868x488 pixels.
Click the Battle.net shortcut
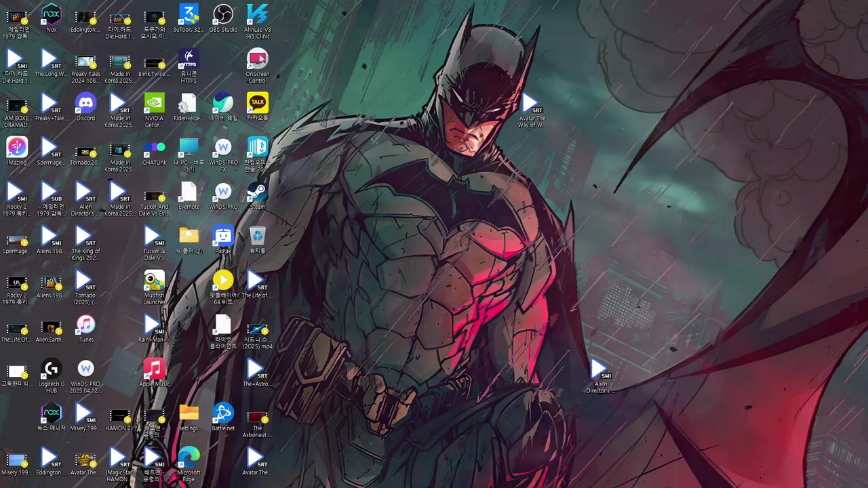223,418
